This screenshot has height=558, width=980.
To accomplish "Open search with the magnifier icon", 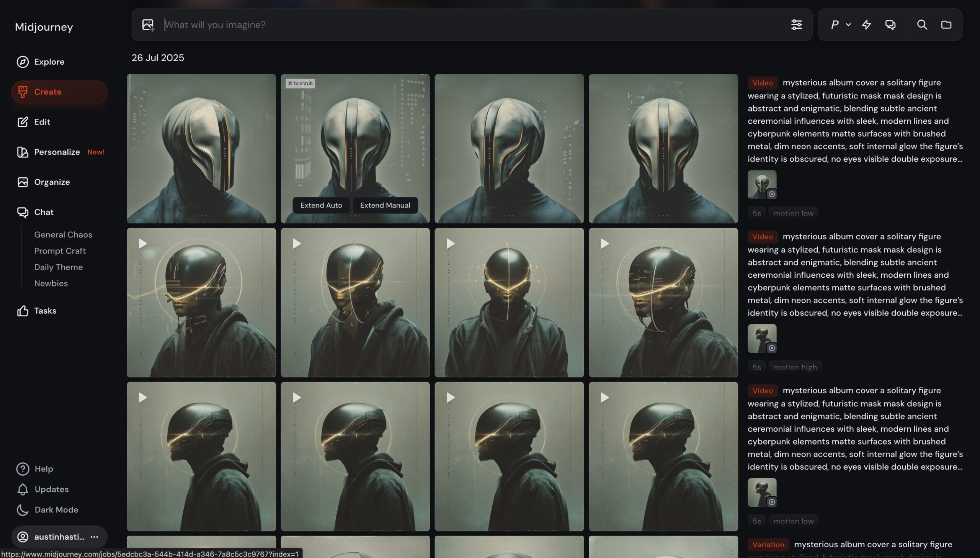I will 922,25.
